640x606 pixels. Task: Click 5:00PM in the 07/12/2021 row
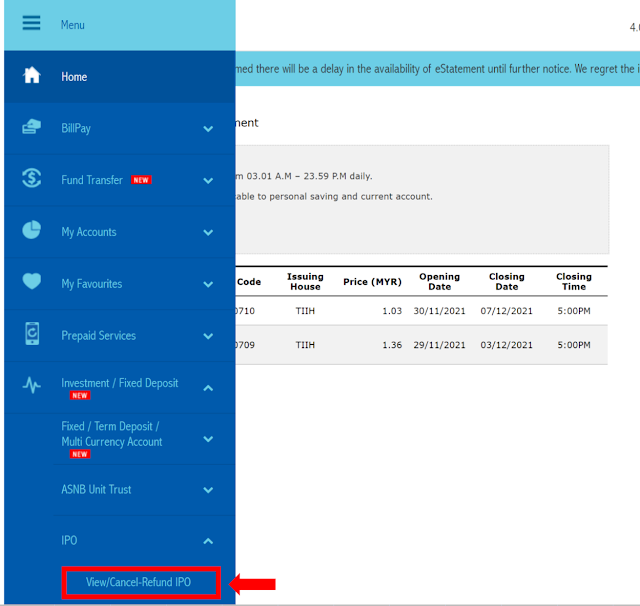(x=574, y=311)
